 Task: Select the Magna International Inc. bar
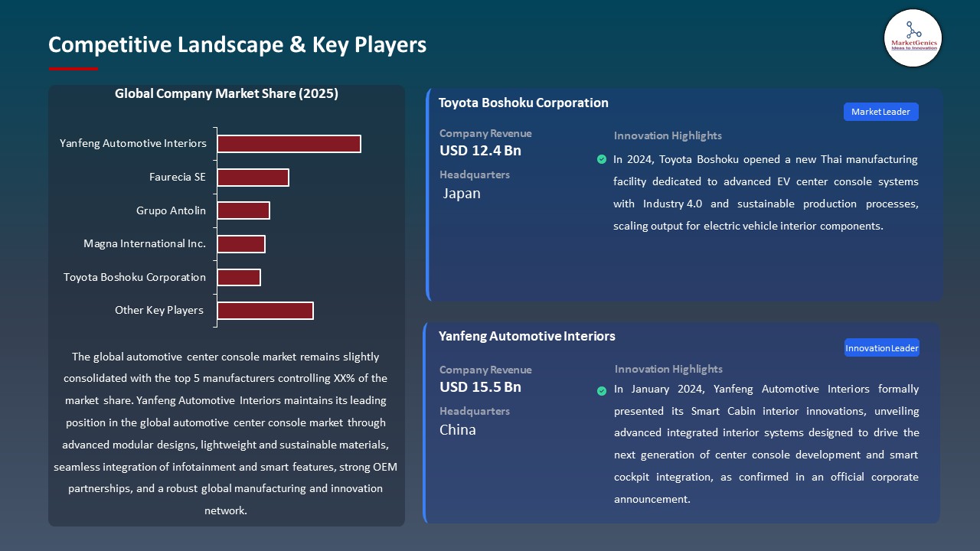pyautogui.click(x=241, y=244)
